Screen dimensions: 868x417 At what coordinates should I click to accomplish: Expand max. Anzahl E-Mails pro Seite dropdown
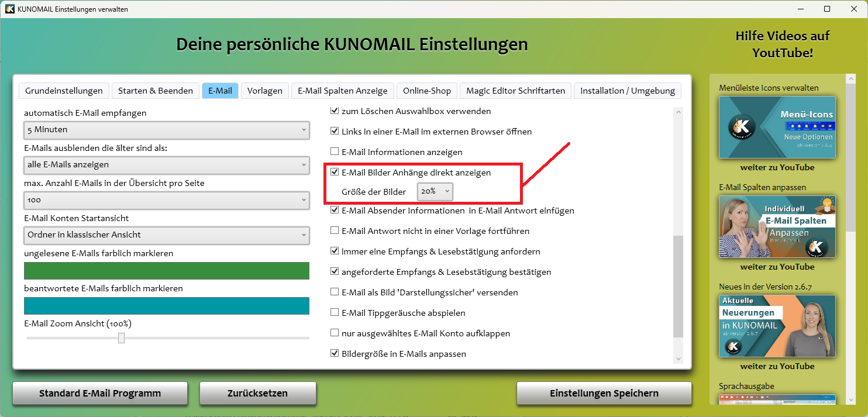coord(167,199)
